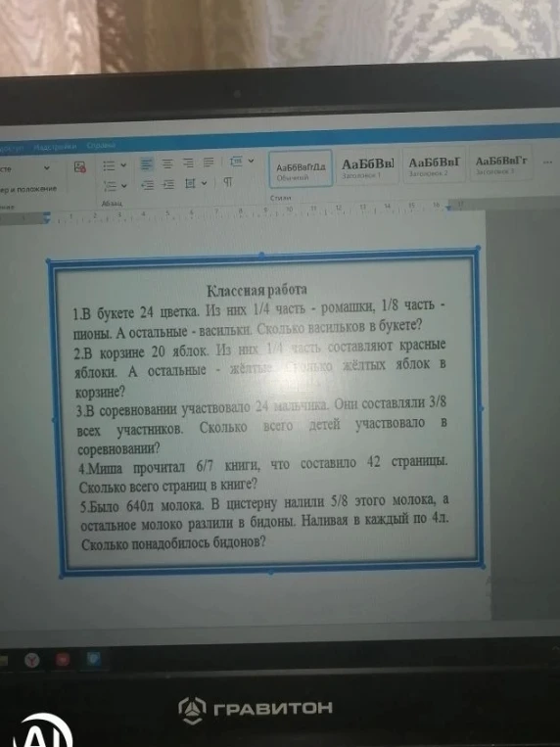Center the paragraph text
The image size is (560, 747).
tap(167, 163)
